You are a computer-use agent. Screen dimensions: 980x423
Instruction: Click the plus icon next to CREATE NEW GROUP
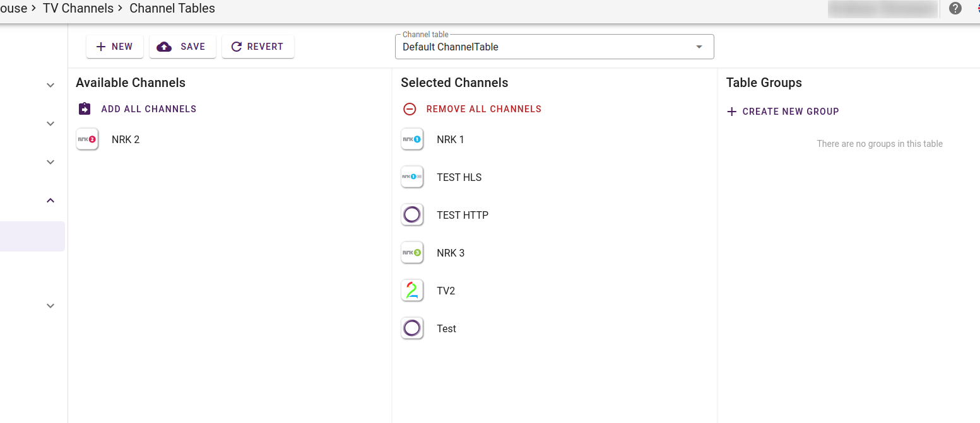click(x=731, y=112)
